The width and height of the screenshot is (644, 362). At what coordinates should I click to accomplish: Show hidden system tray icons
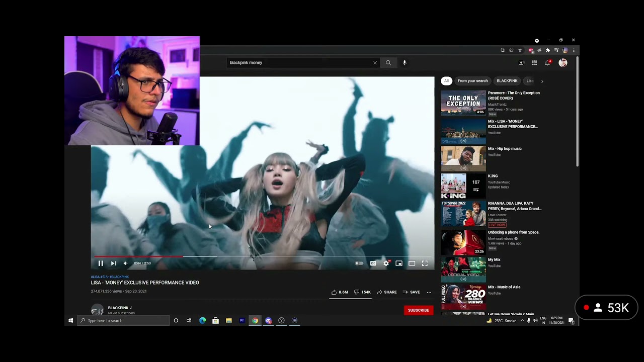click(522, 320)
